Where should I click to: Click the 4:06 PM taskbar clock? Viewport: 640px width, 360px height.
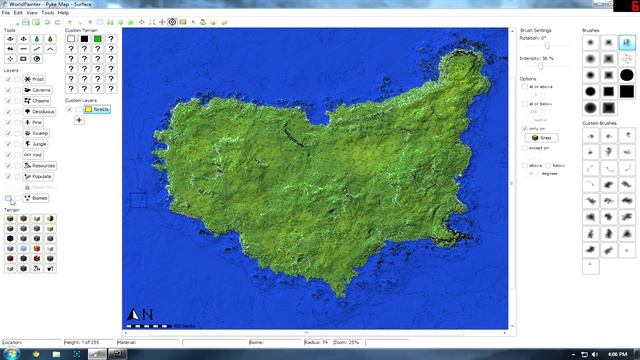point(617,354)
